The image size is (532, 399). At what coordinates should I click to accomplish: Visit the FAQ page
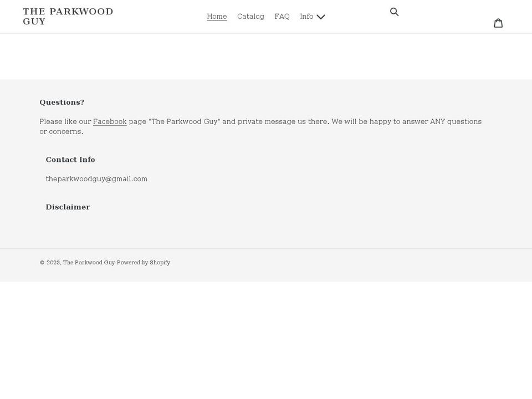pos(282,17)
